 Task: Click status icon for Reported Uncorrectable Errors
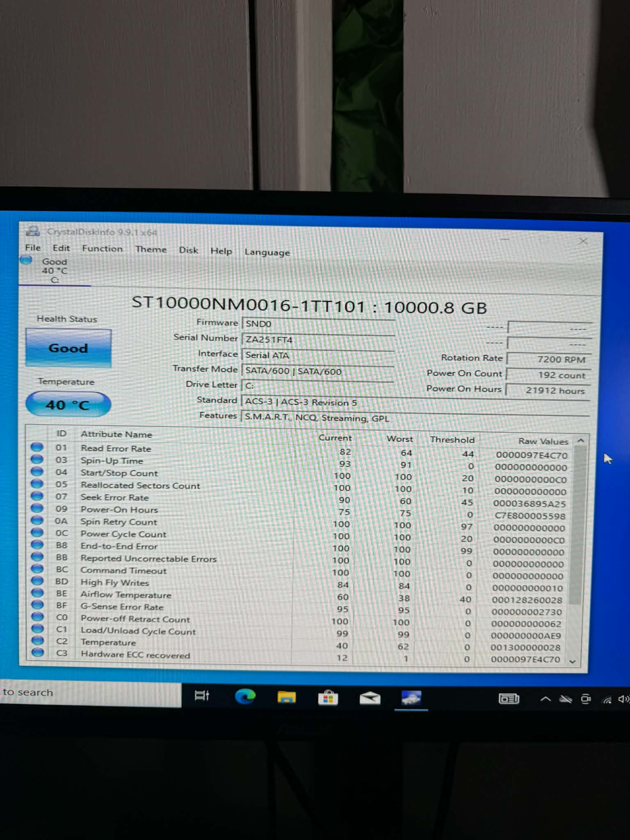[x=37, y=556]
